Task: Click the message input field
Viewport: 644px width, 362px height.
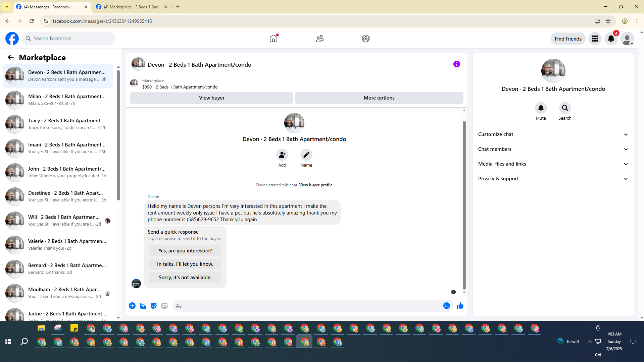Action: (x=307, y=306)
